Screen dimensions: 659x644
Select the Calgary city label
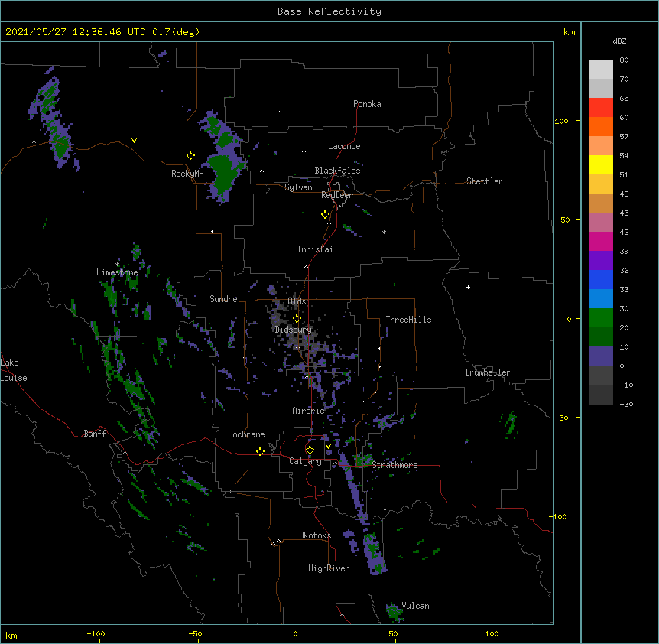(x=305, y=461)
